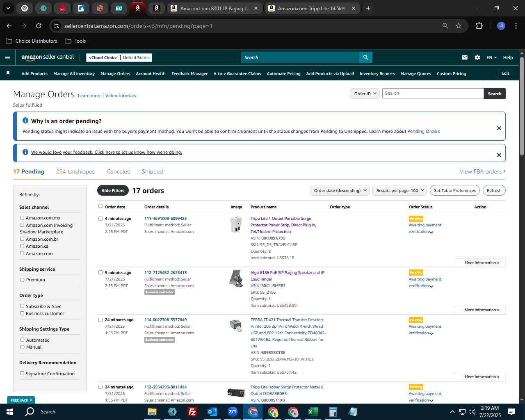This screenshot has width=525, height=420.
Task: Launch File Explorer from taskbar
Action: pyautogui.click(x=152, y=412)
